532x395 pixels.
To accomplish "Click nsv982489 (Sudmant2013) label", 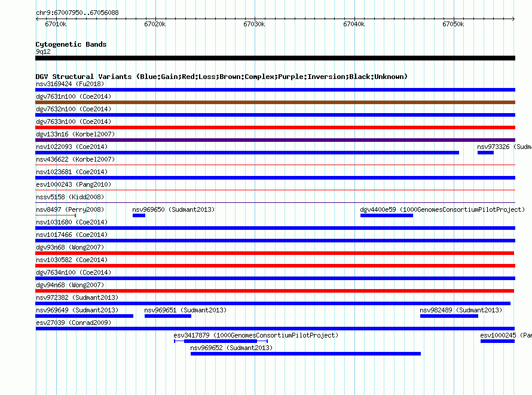I will coord(461,310).
